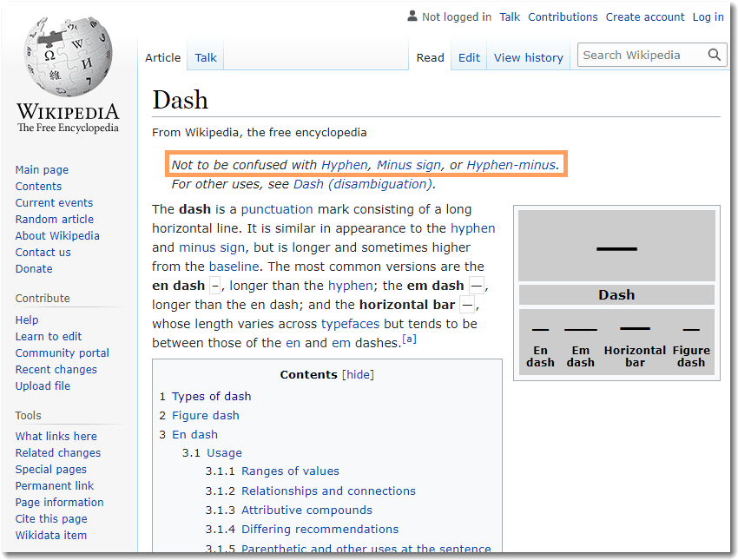
Task: Open Contributions link
Action: click(x=563, y=17)
